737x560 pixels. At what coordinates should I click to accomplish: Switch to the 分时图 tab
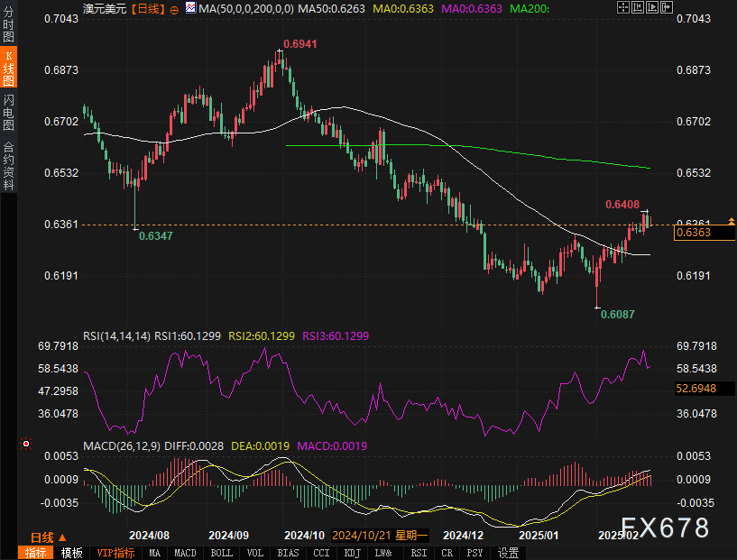click(x=8, y=23)
